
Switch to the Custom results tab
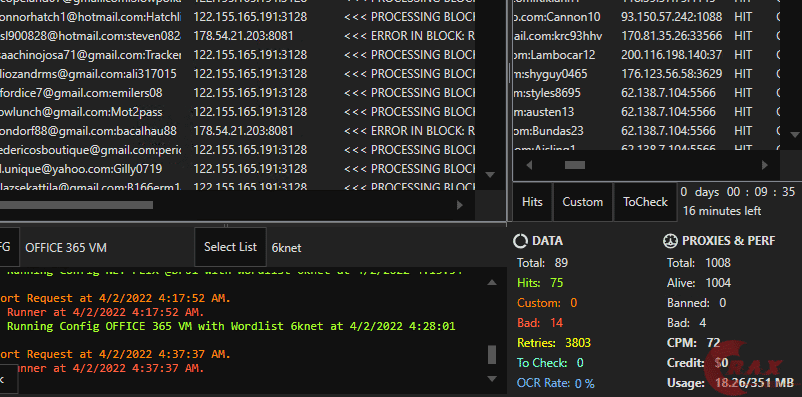coord(583,202)
